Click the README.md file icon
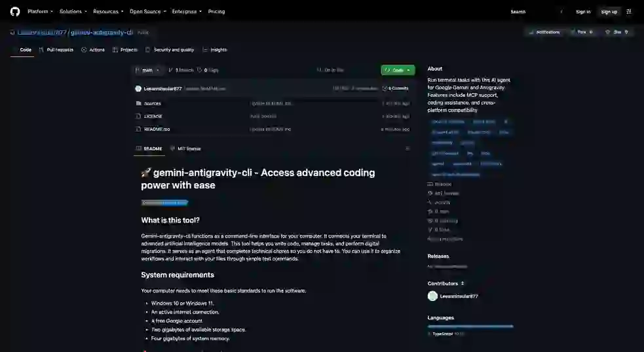Image resolution: width=644 pixels, height=352 pixels. pos(138,129)
